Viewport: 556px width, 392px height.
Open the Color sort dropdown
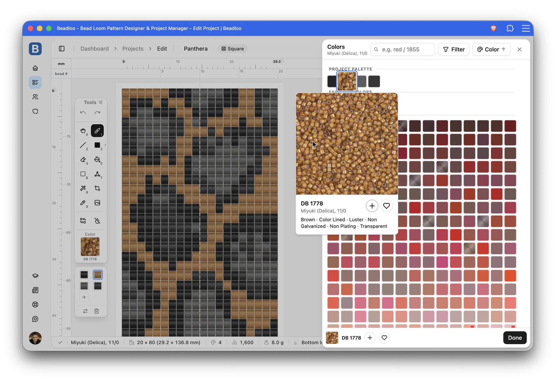pyautogui.click(x=491, y=49)
